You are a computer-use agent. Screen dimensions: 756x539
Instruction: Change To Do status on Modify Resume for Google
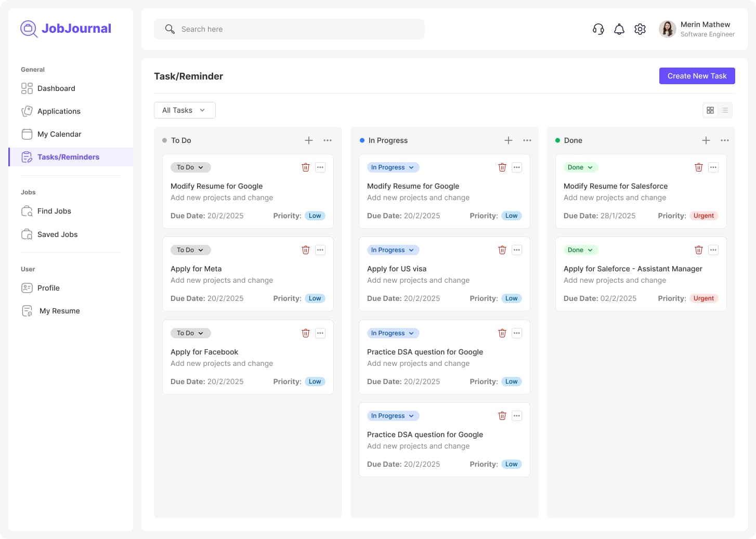(x=191, y=167)
